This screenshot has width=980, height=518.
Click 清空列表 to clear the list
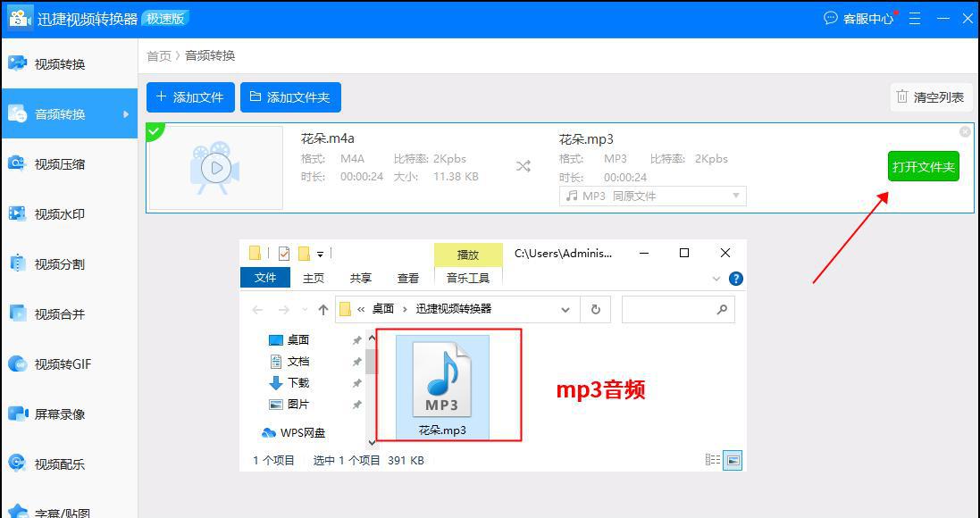pyautogui.click(x=931, y=96)
